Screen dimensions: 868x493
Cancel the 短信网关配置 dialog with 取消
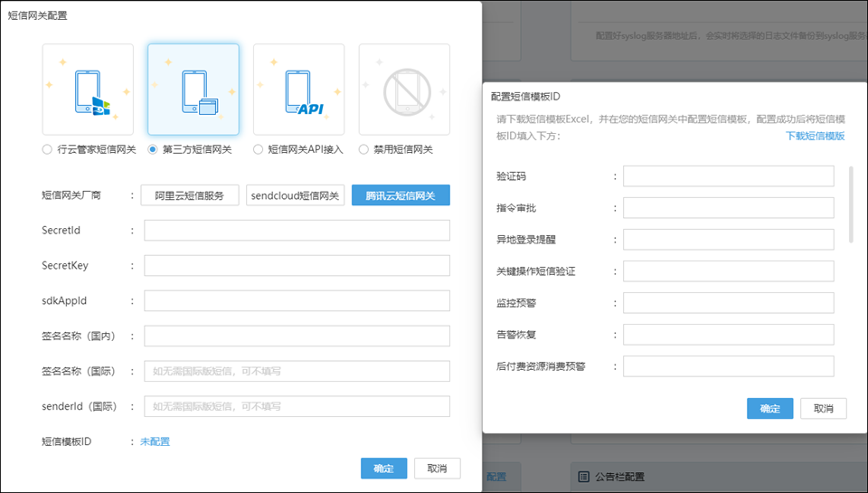tap(437, 469)
